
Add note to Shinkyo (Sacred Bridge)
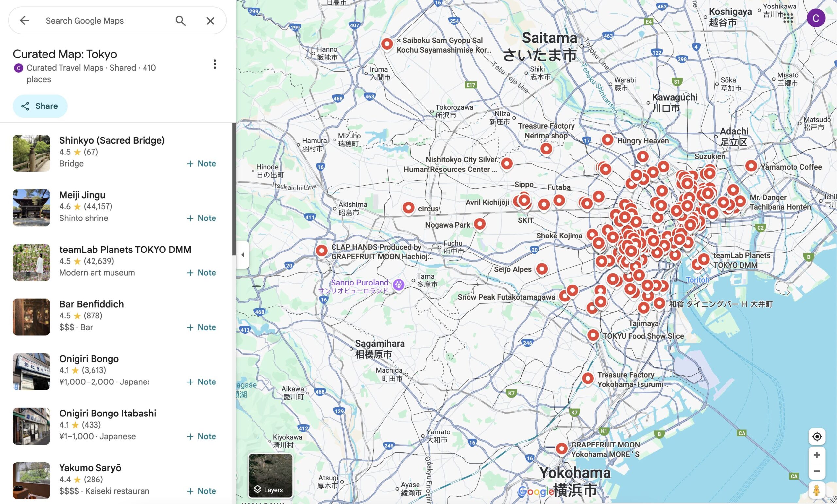click(201, 164)
